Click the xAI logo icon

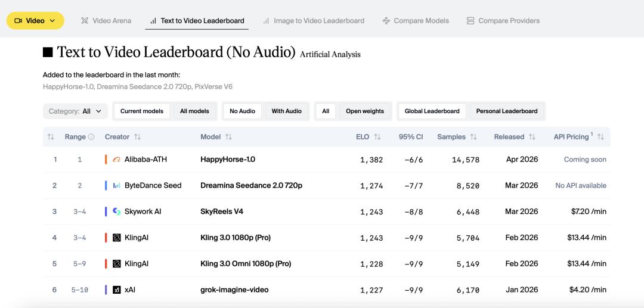point(117,290)
